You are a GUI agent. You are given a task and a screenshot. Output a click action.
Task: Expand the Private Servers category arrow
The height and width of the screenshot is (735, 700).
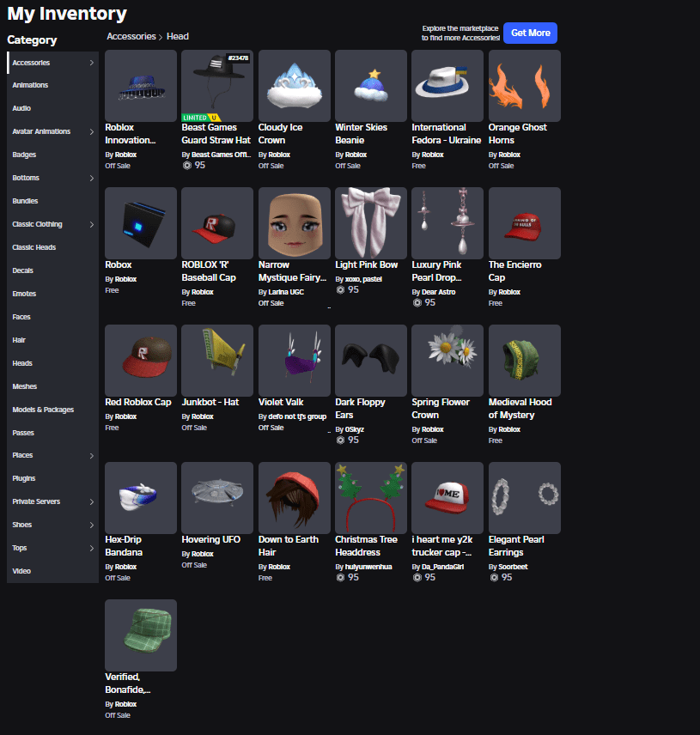(x=92, y=501)
